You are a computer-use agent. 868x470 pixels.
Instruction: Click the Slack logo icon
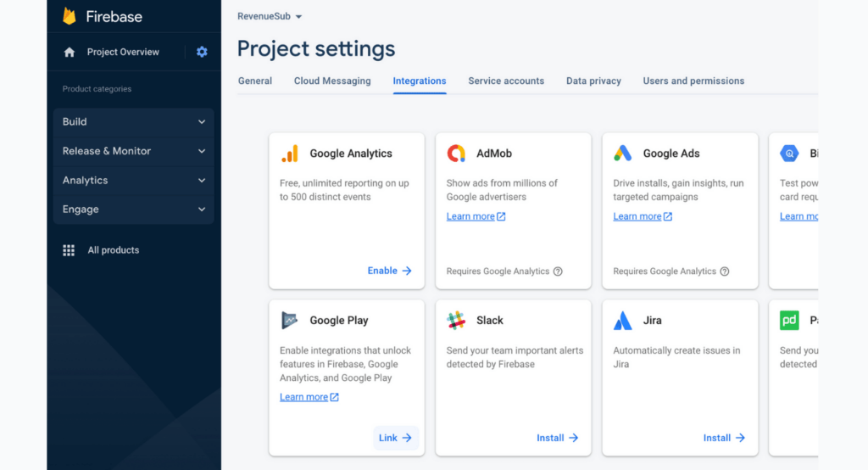456,321
